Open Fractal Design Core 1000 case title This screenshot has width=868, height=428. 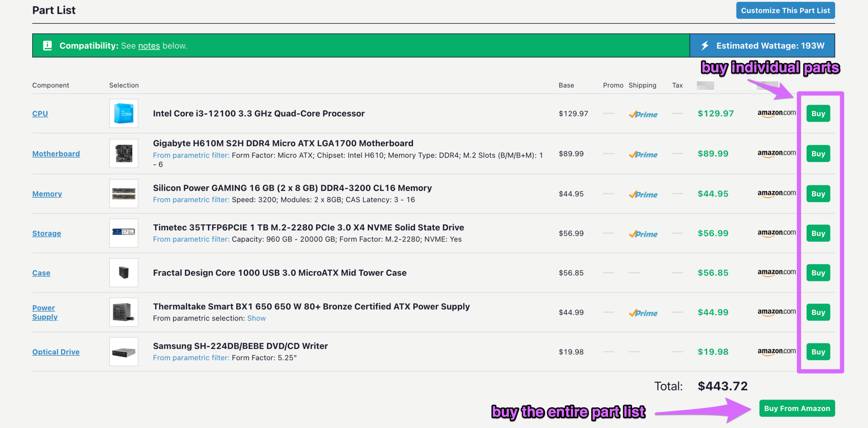280,273
